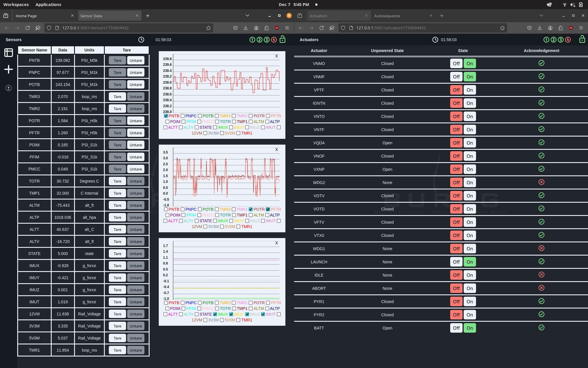Turn LAUNCH actuator Off
Screen dimensions: 588x368
pyautogui.click(x=456, y=262)
